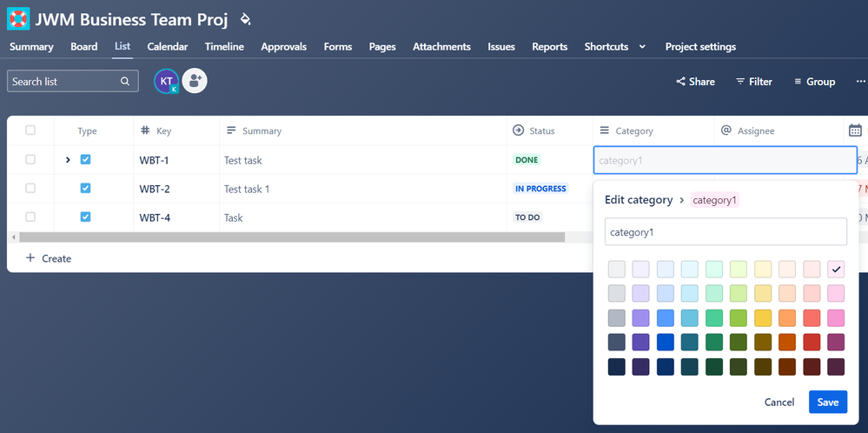Tick the checkbox for row WBT-1

point(30,160)
